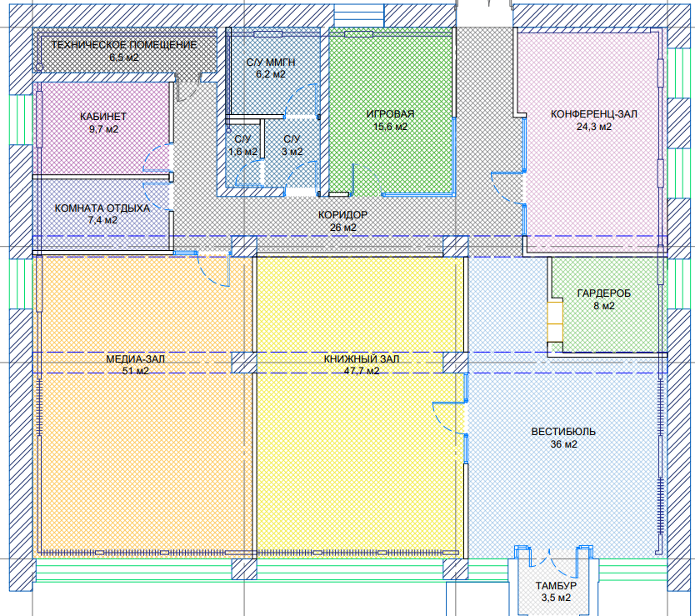The height and width of the screenshot is (616, 695).
Task: Click the door between КНИЖНЫЙ ЗАЛ and ВЕСТИБЮЛЬ
Action: click(450, 415)
